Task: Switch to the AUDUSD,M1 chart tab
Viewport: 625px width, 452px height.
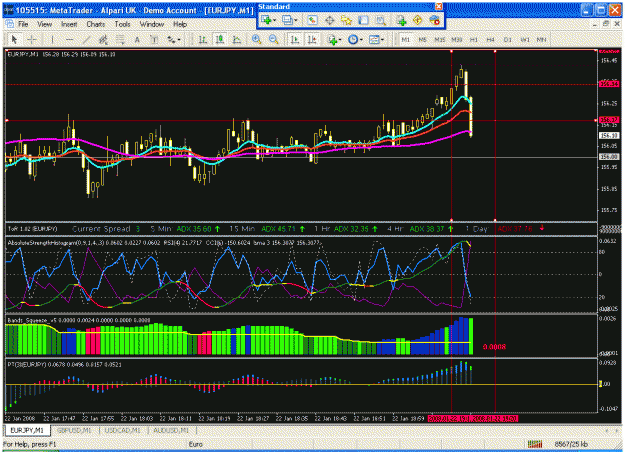Action: click(171, 430)
